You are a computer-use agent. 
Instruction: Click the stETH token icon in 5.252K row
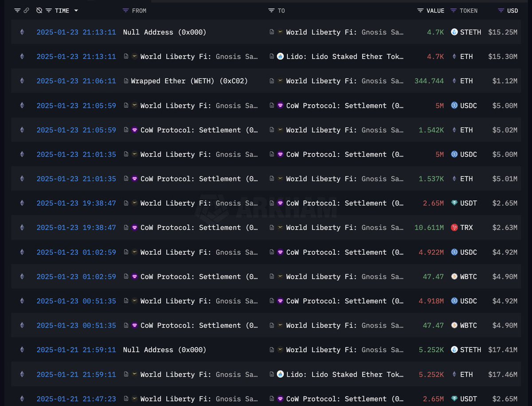point(454,350)
